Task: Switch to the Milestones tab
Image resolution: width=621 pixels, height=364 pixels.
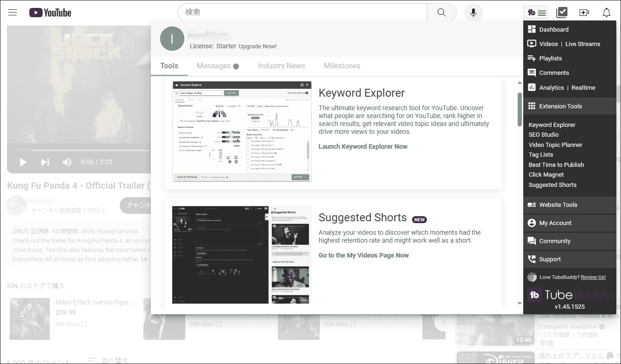Action: click(x=342, y=66)
